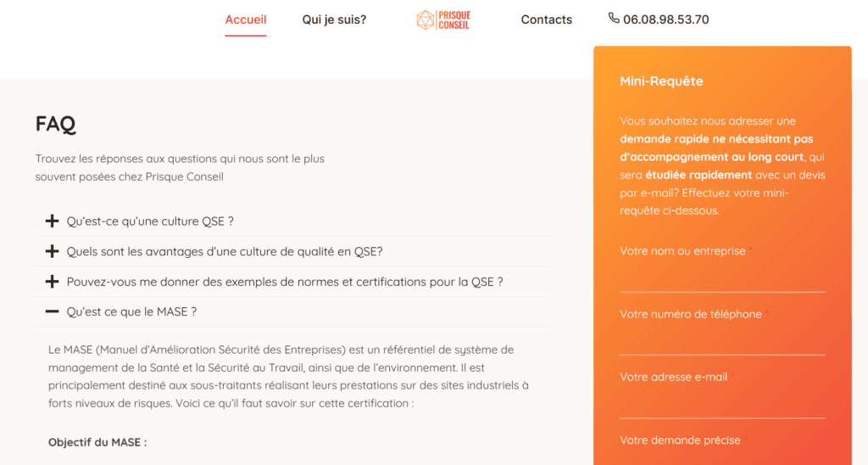Click the "Votre demande précise" label
The height and width of the screenshot is (465, 868).
(680, 440)
